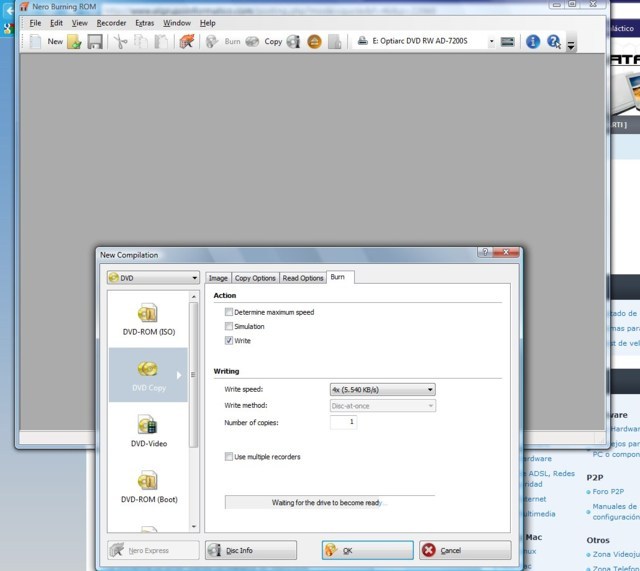Screen dimensions: 640x571
Task: Close the New Compilation dialog
Action: (506, 252)
